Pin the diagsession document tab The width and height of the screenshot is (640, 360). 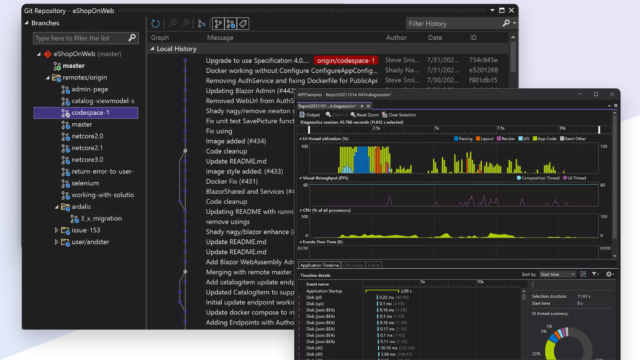click(362, 106)
